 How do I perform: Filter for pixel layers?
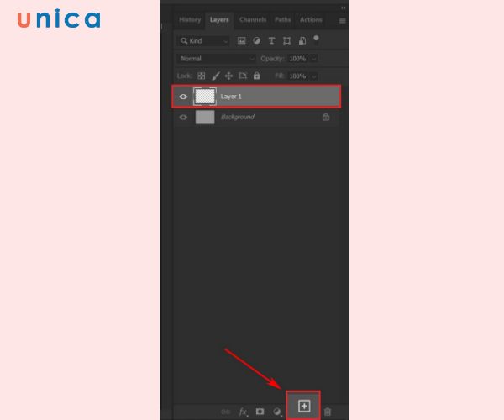point(241,40)
